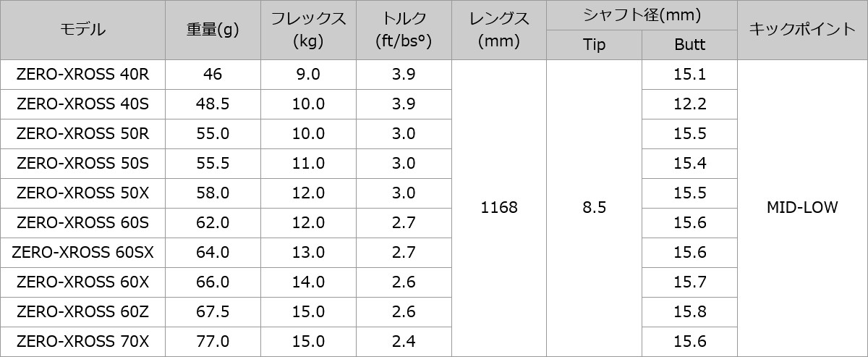Click the 8.5 tip diameter cell
Viewport: 868px width, 357px height.
pyautogui.click(x=594, y=208)
